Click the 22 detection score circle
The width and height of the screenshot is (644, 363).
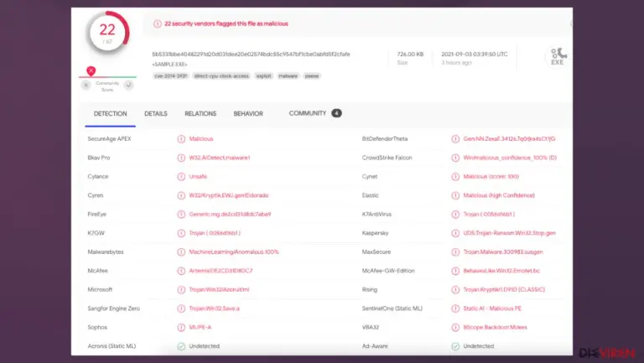(x=107, y=33)
